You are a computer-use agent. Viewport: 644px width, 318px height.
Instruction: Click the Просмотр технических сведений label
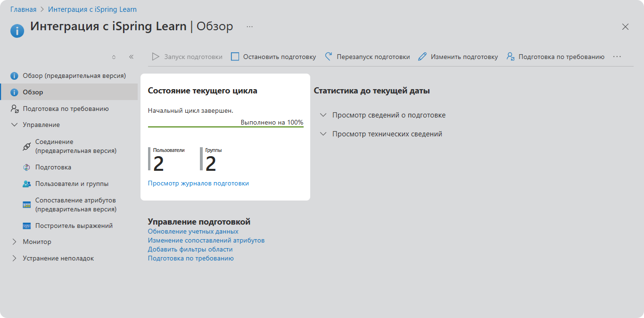(x=387, y=134)
